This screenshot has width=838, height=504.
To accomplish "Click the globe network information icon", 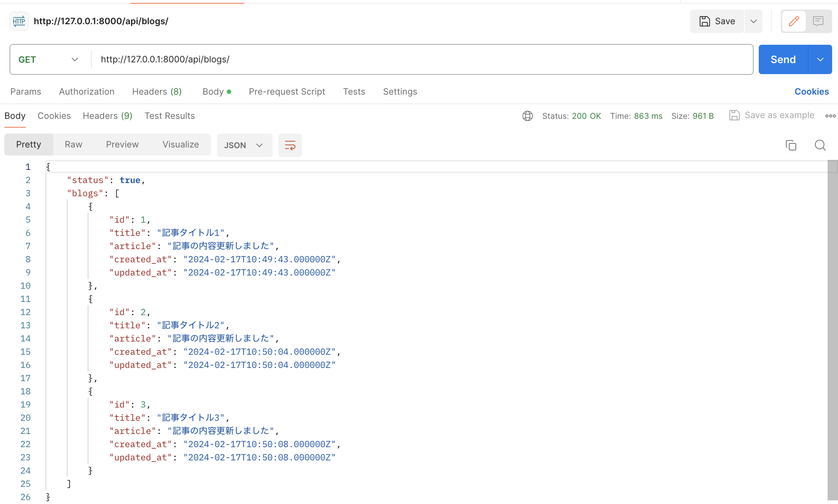I will pos(527,116).
